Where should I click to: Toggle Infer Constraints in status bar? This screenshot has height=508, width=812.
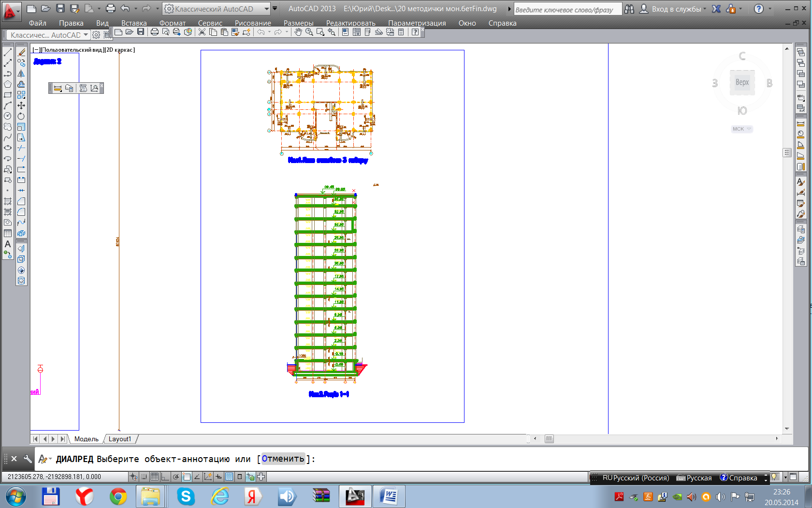[x=133, y=477]
